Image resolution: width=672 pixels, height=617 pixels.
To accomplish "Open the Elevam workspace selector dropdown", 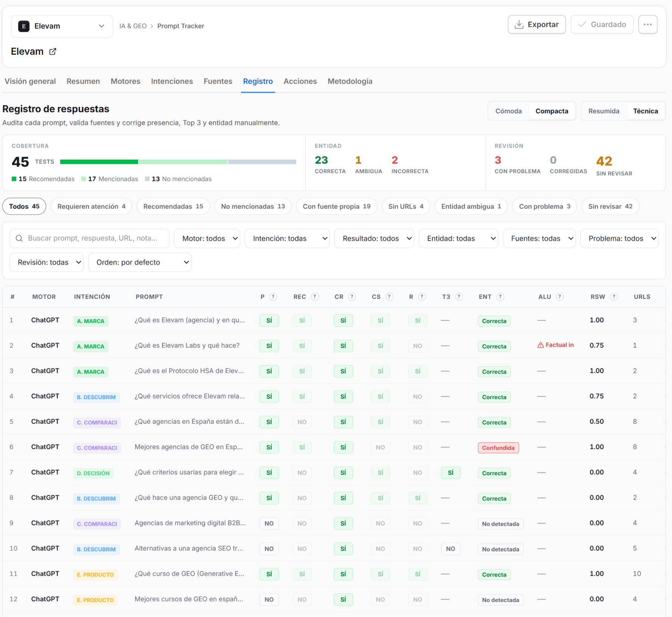I will [x=62, y=26].
